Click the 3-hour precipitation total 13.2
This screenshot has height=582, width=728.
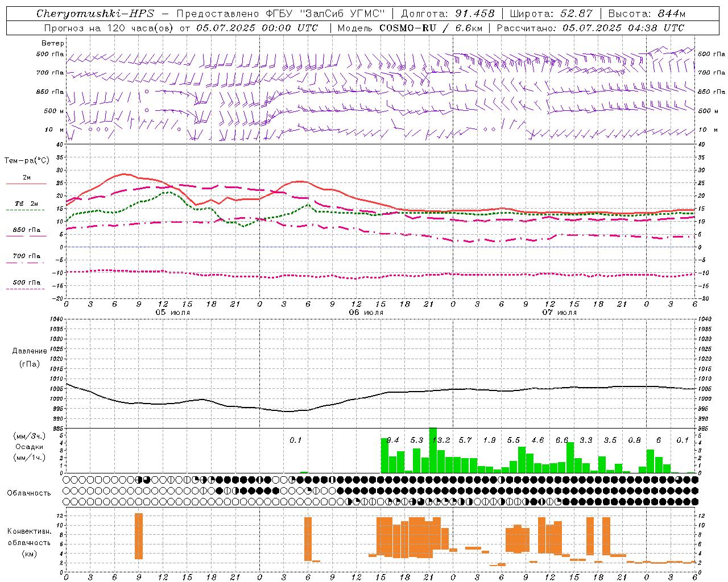pyautogui.click(x=441, y=440)
